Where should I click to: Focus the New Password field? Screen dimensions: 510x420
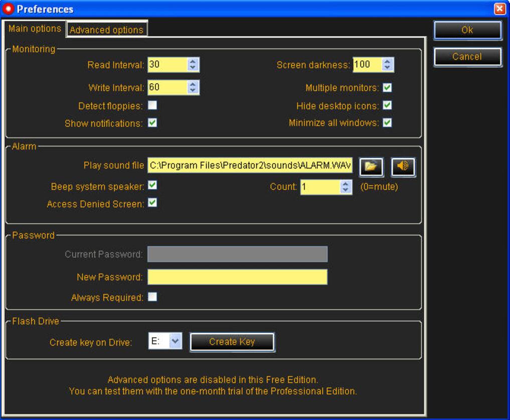click(237, 277)
